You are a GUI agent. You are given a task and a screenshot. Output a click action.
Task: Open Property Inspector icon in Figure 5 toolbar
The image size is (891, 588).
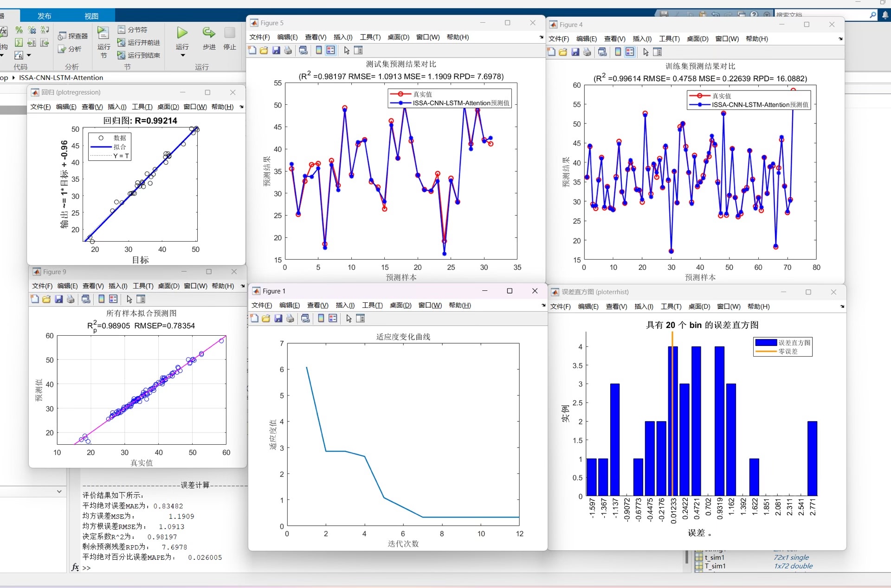358,51
